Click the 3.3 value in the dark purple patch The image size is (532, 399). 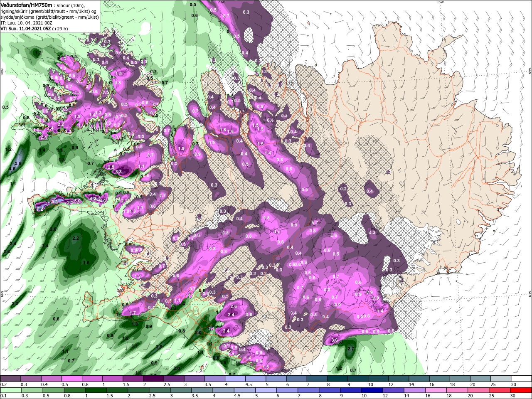[118, 172]
